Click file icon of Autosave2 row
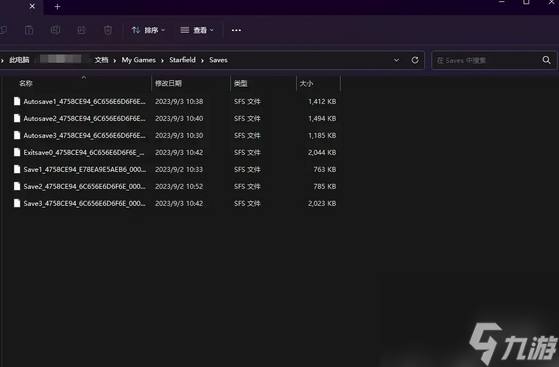 click(17, 118)
